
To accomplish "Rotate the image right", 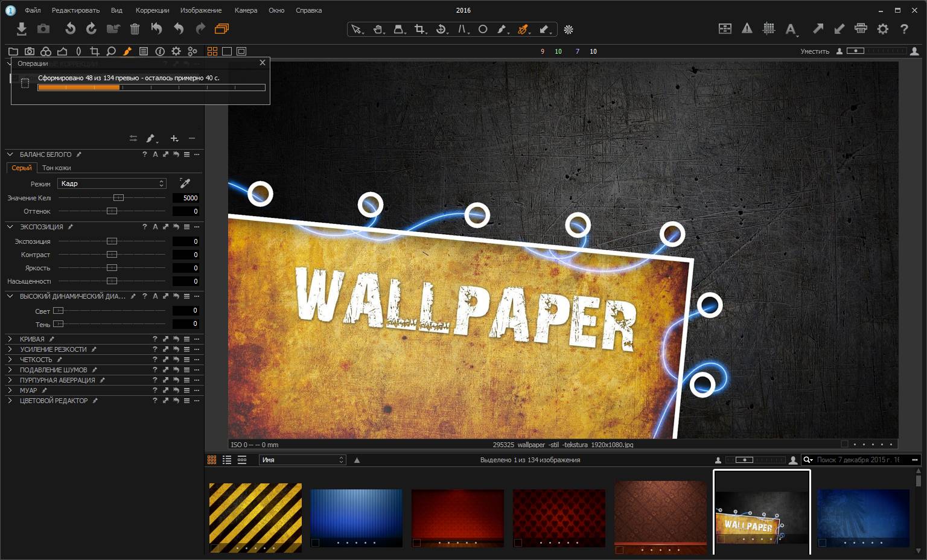I will [91, 28].
